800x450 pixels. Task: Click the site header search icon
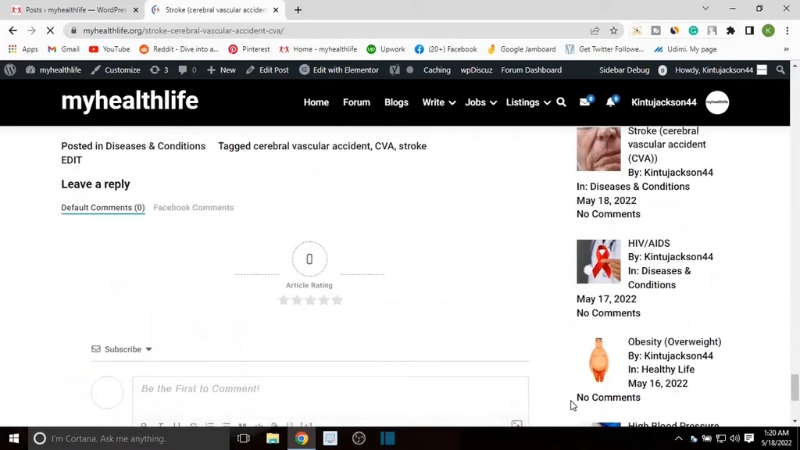pos(561,103)
